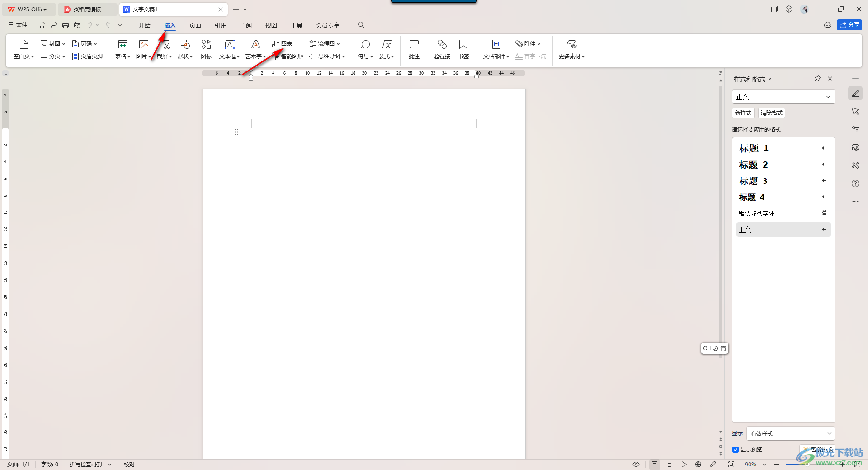This screenshot has height=470, width=868.
Task: Add a 批注 comment
Action: 414,49
